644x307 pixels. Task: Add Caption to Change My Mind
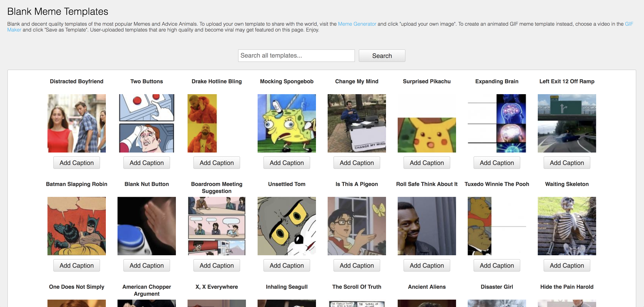(x=356, y=163)
